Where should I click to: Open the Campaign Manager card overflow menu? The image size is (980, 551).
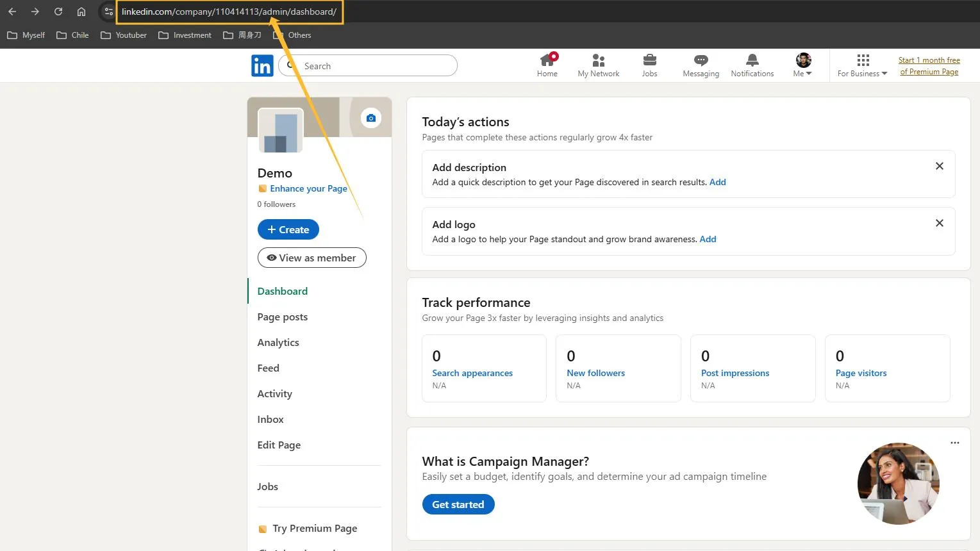pos(954,443)
